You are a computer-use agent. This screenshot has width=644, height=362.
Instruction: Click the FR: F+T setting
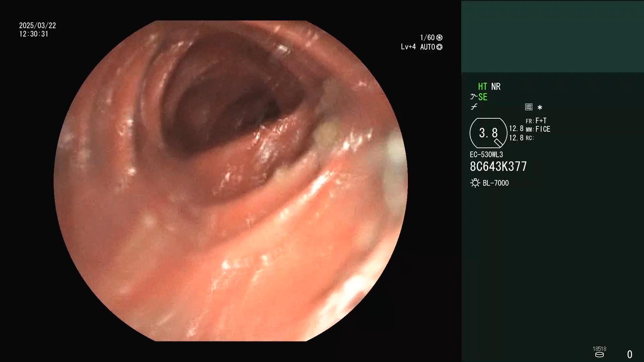pos(536,121)
